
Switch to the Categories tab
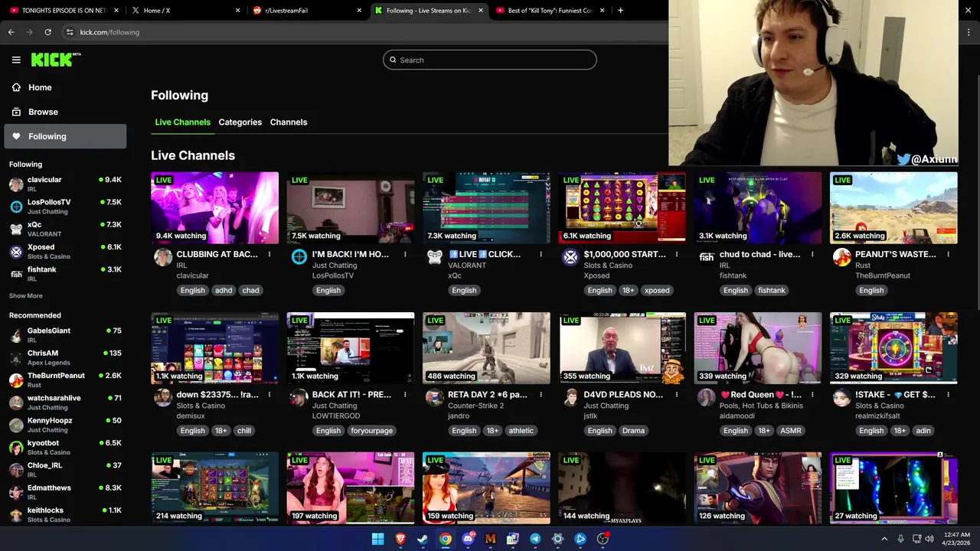(x=240, y=122)
